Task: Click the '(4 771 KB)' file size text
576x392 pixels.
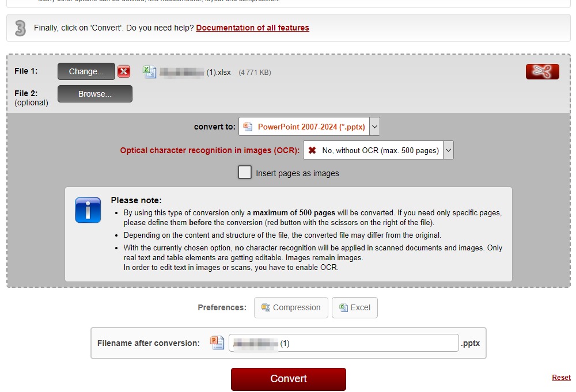Action: (x=255, y=73)
